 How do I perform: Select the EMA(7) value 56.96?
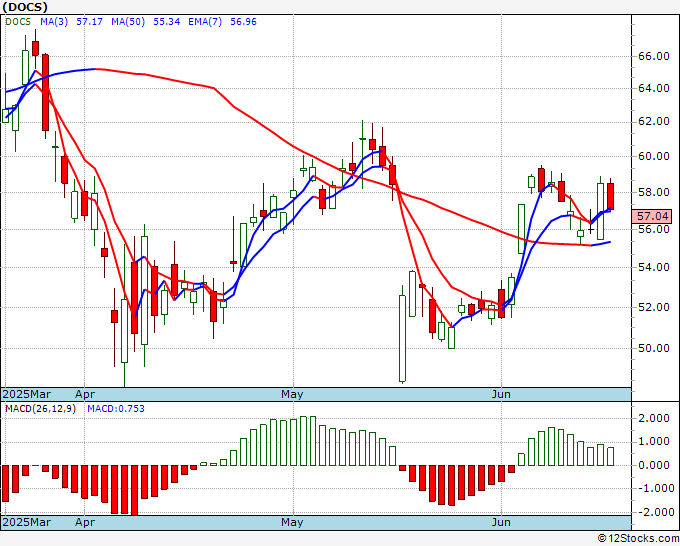click(x=243, y=22)
